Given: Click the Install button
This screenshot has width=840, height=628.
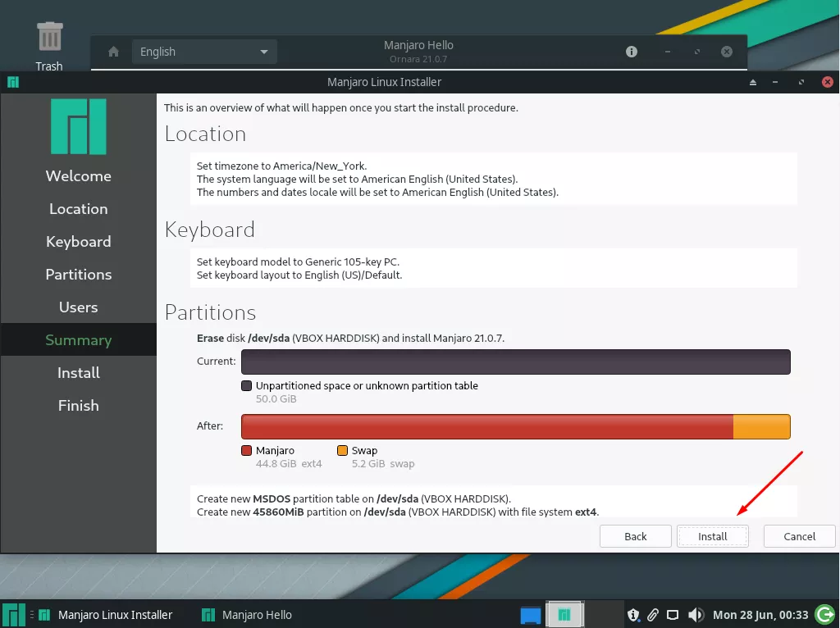Looking at the screenshot, I should pos(713,536).
